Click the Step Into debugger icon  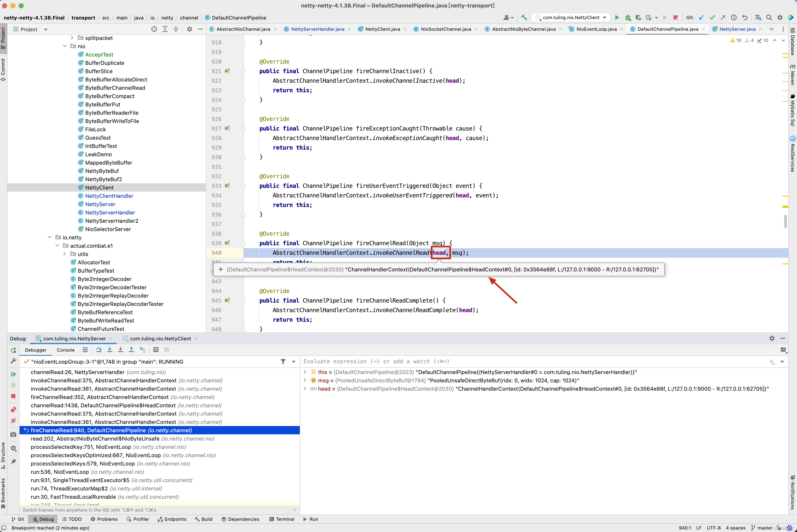110,350
